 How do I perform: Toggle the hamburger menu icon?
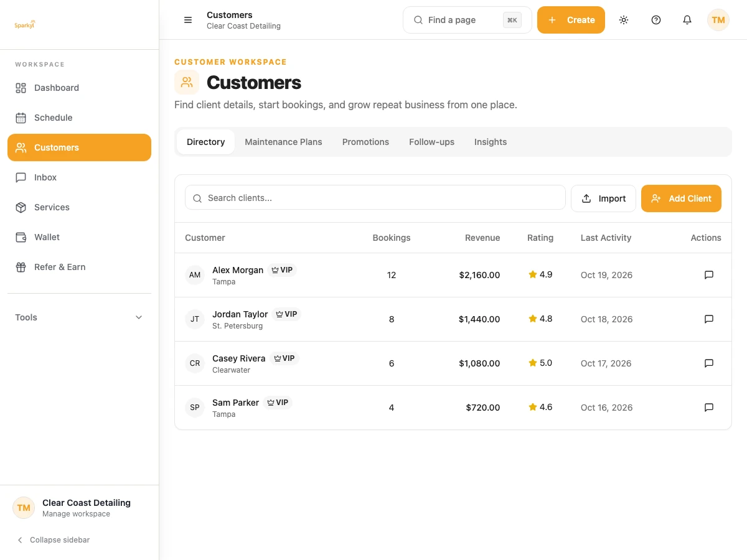188,20
